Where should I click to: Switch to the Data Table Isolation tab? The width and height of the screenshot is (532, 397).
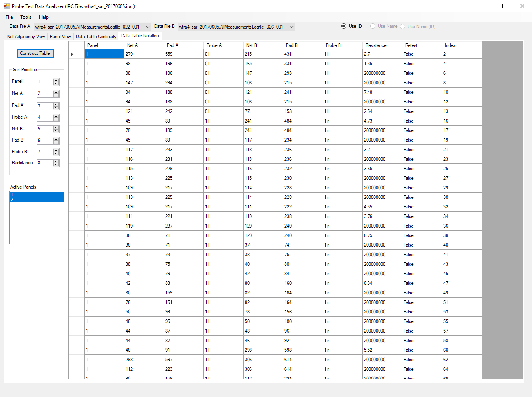coord(140,36)
